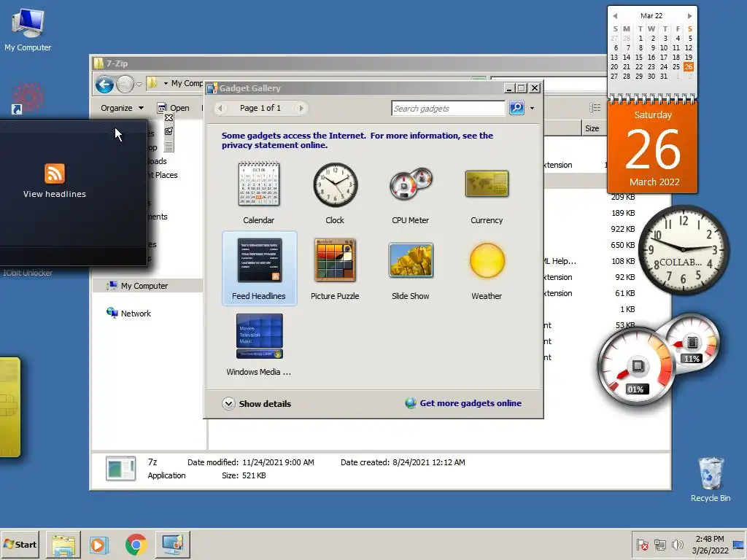Viewport: 747px width, 560px height.
Task: Click the yellow currency gadget on desktop edge
Action: (x=9, y=407)
